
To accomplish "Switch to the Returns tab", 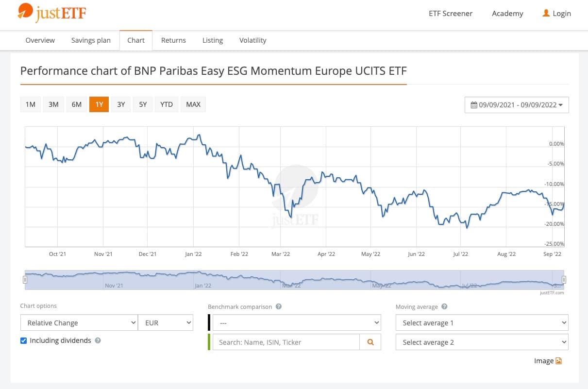I will pyautogui.click(x=173, y=40).
